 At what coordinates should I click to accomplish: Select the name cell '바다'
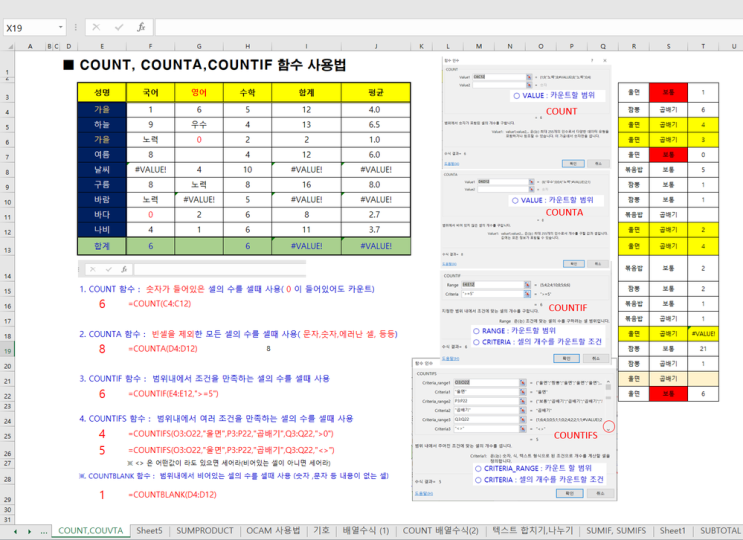[102, 215]
